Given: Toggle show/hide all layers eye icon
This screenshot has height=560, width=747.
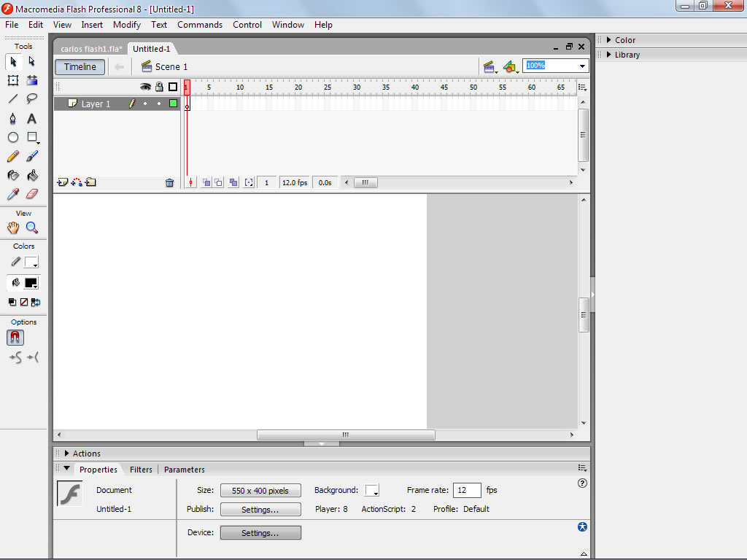Looking at the screenshot, I should pos(145,87).
